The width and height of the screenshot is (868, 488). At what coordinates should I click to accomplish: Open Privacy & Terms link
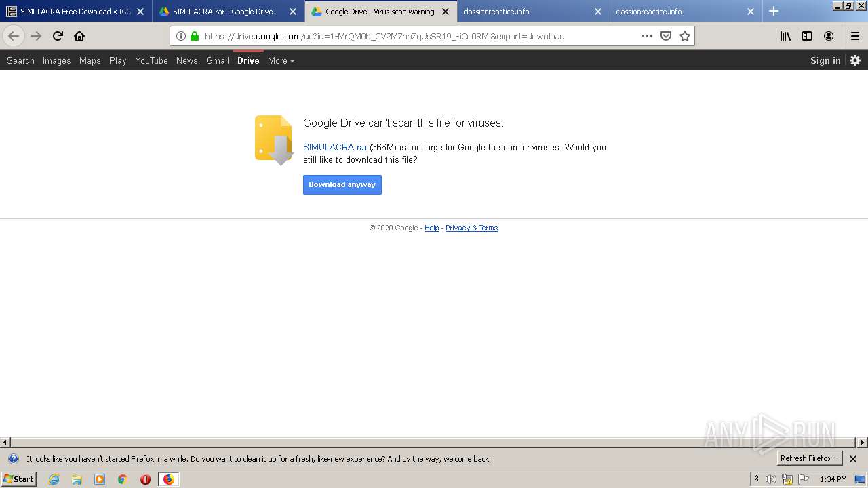(x=472, y=228)
